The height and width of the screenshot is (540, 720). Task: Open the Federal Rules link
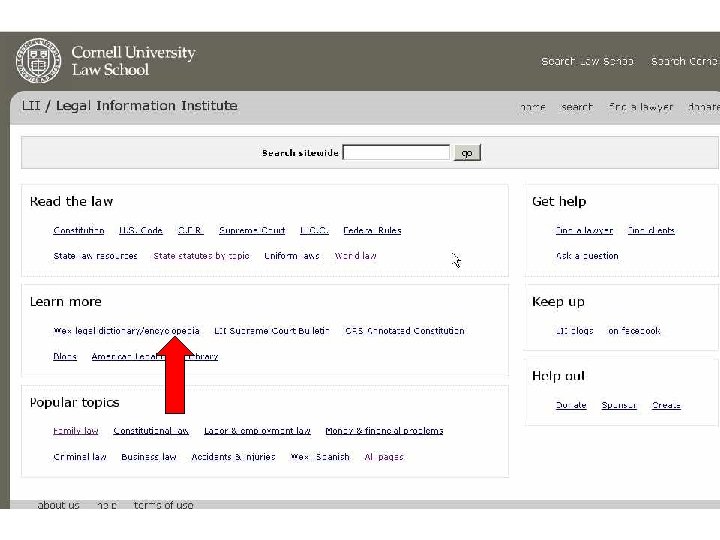(x=372, y=231)
